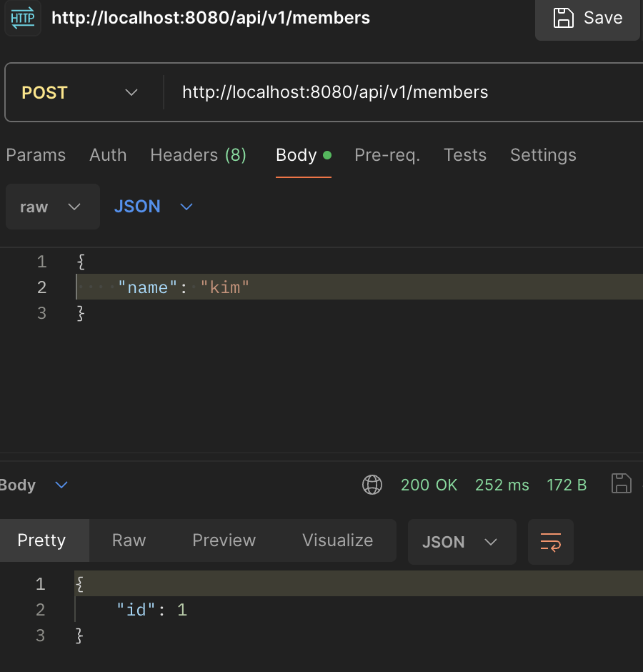Select the Preview response view

point(224,540)
